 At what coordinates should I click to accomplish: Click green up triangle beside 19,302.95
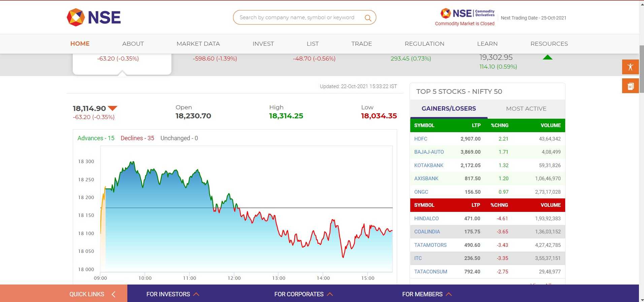tap(548, 57)
